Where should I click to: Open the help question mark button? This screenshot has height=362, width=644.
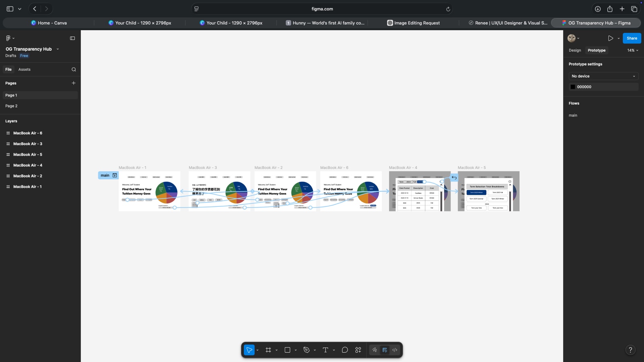630,350
